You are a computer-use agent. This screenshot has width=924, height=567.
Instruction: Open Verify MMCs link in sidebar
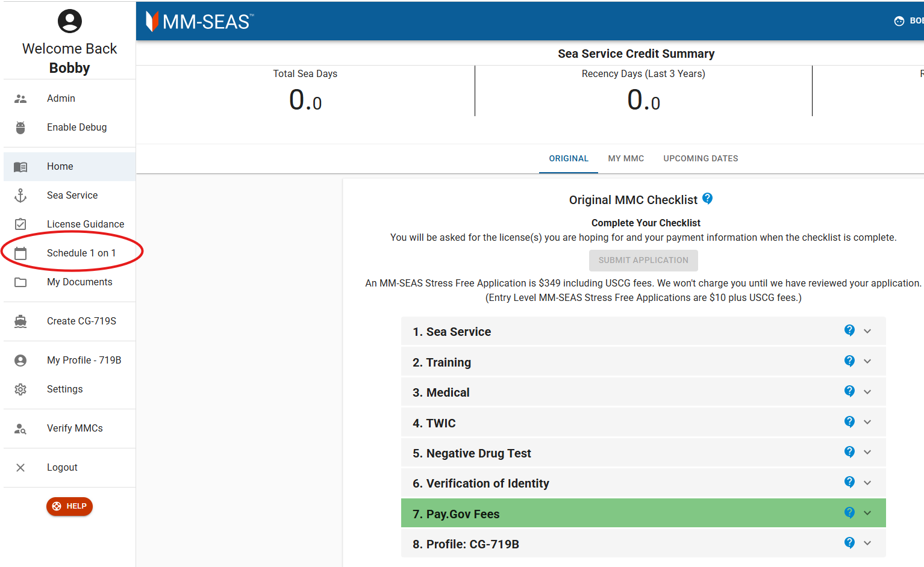pos(69,429)
